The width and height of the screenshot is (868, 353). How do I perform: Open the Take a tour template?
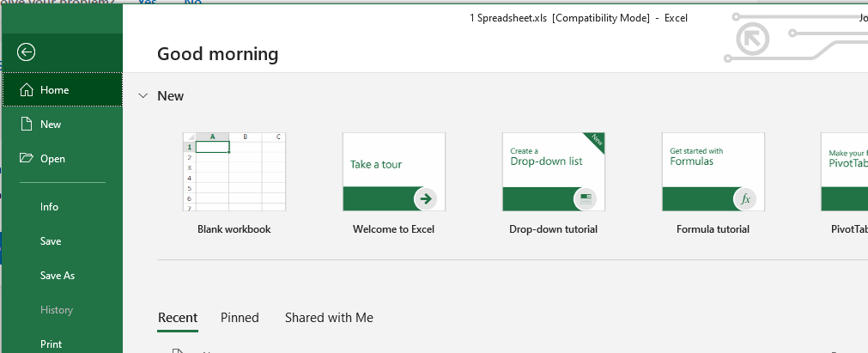coord(393,172)
